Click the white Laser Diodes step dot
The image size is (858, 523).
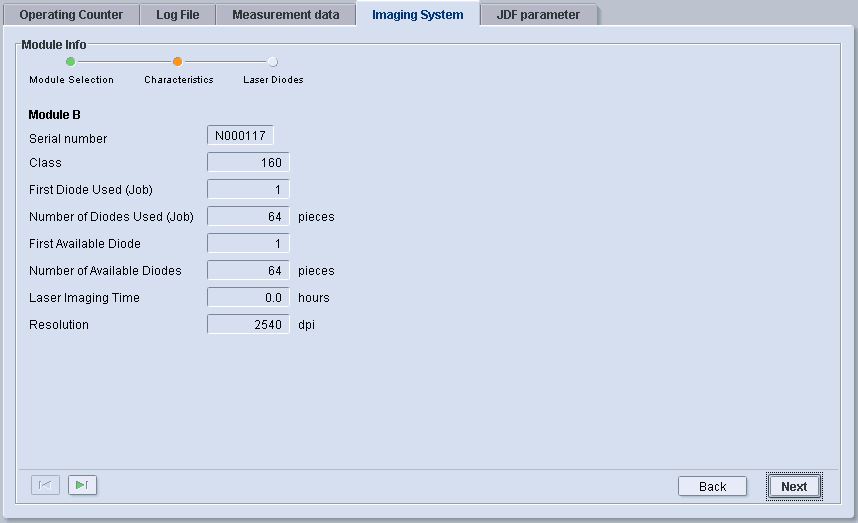click(x=273, y=62)
